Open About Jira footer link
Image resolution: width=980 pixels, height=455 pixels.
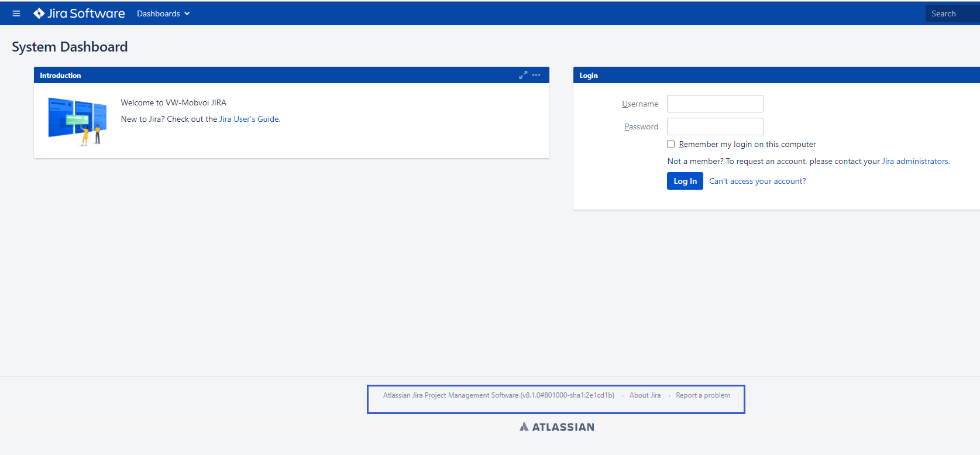[x=645, y=395]
